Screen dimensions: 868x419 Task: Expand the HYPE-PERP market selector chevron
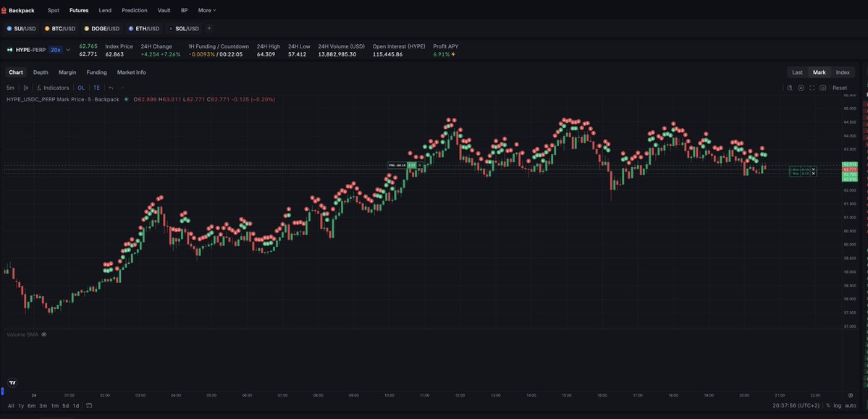[68, 50]
